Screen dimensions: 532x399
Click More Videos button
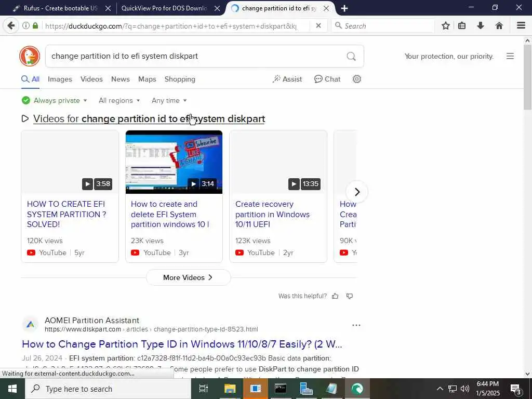click(188, 277)
